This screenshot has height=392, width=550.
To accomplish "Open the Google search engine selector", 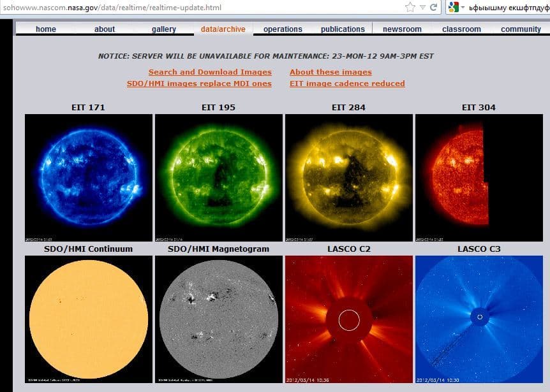I will 456,7.
